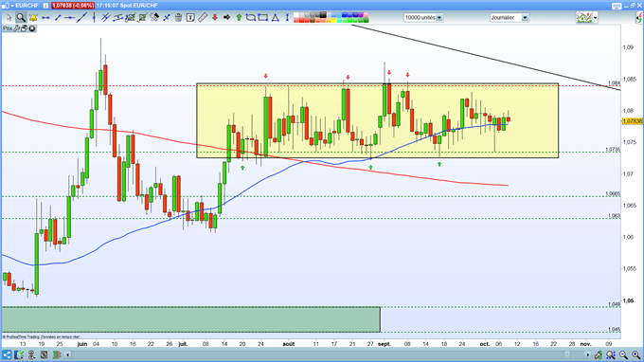Open the Journalier timeframe dropdown
Viewport: 644px width, 362px height.
[x=525, y=18]
